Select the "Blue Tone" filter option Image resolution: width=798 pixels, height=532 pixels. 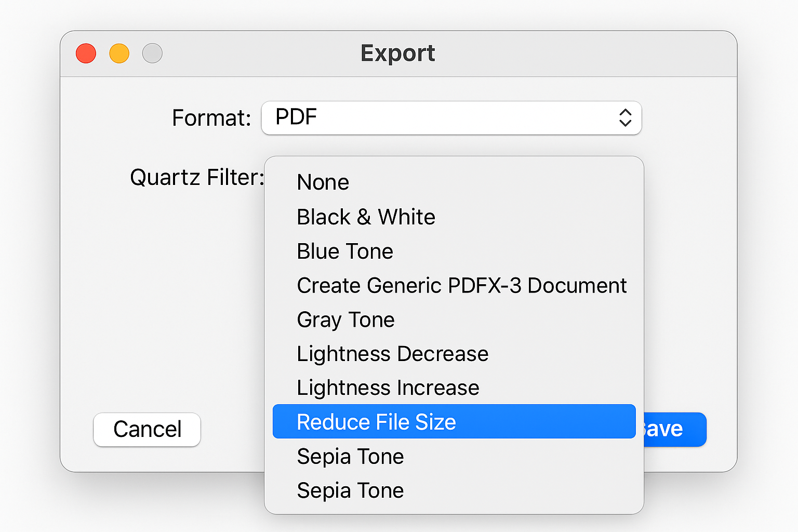tap(344, 251)
